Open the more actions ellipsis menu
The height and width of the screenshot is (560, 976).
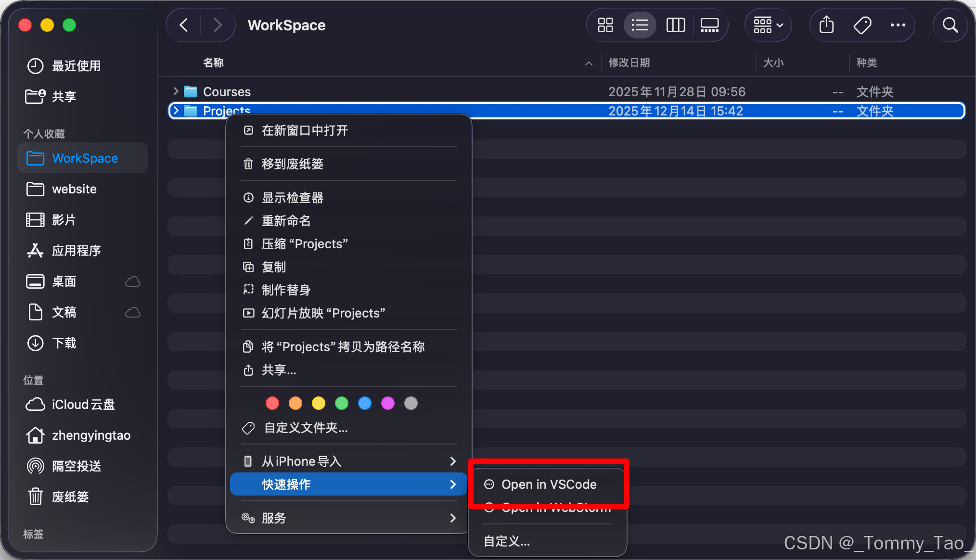898,25
